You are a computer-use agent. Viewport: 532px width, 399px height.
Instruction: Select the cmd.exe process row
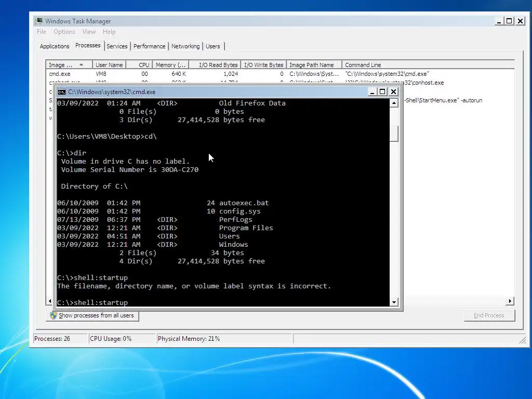coord(280,74)
